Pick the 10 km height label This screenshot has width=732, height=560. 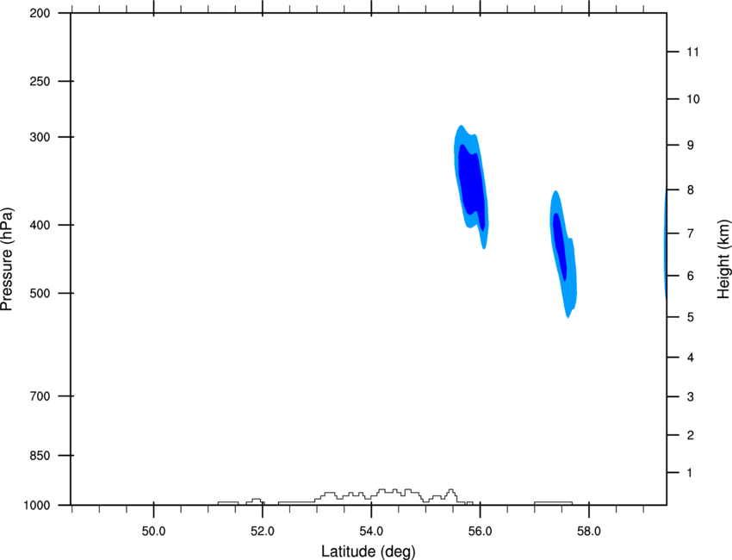[693, 99]
